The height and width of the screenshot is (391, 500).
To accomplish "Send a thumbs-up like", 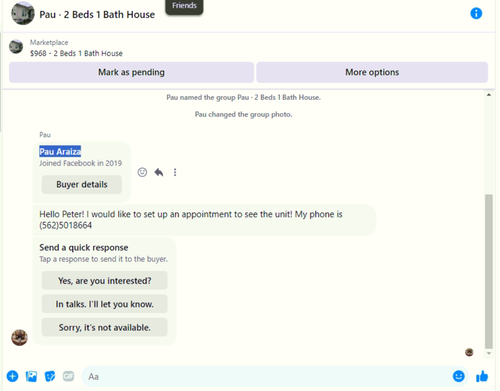I will coord(482,376).
